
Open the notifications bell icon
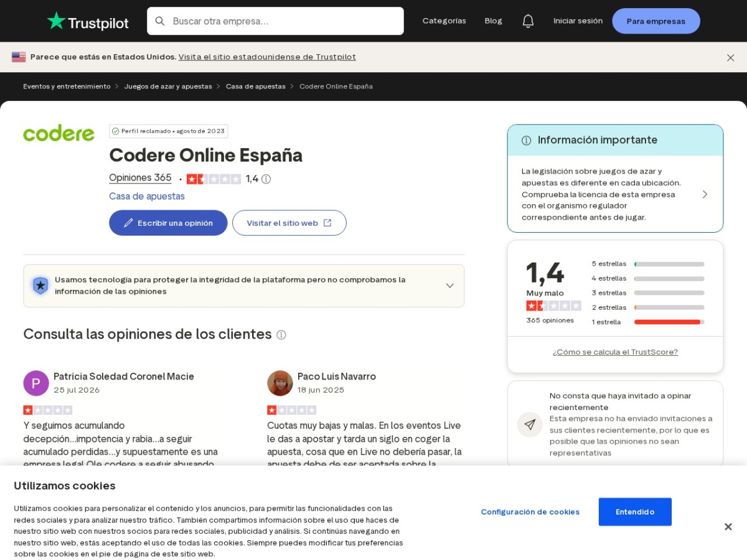(528, 21)
